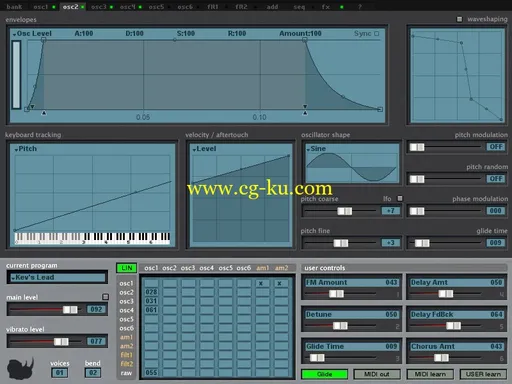The image size is (512, 384).
Task: Click the main level slider handle
Action: tap(70, 310)
